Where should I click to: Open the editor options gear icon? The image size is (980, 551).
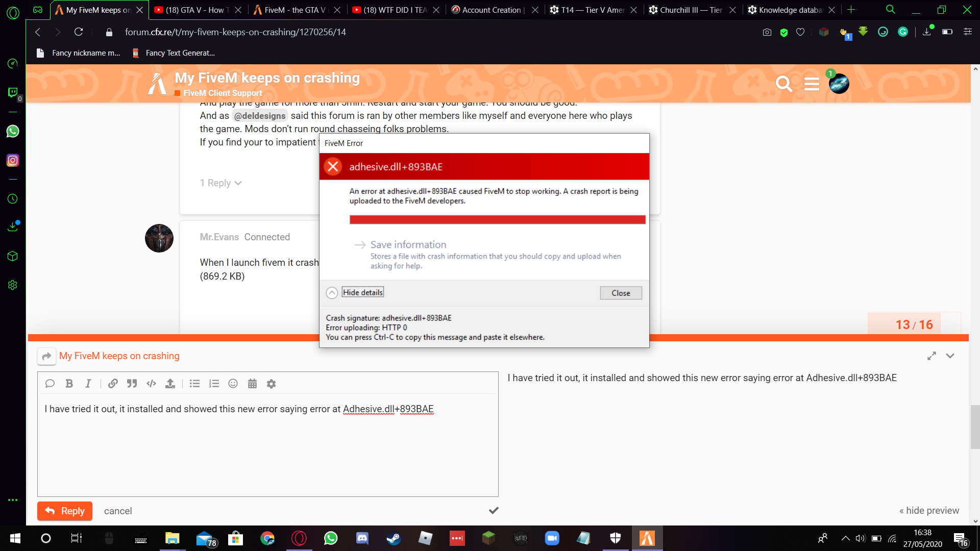coord(271,384)
